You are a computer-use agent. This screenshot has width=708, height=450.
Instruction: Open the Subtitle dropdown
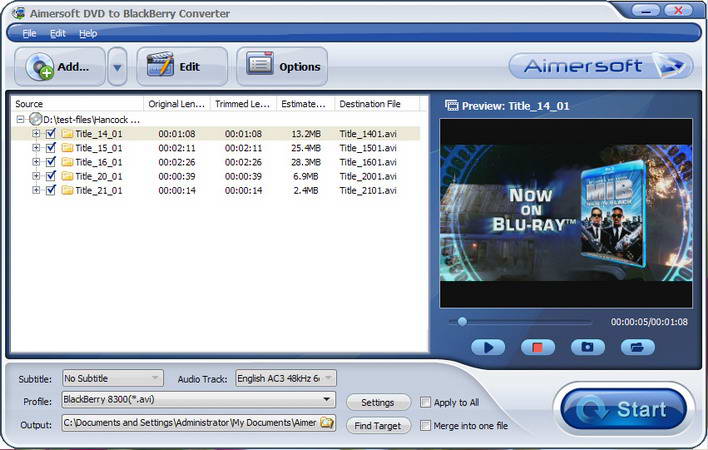click(x=113, y=378)
